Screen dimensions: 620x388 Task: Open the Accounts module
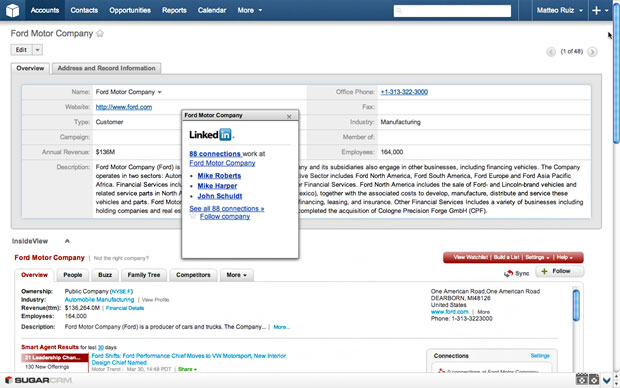(45, 10)
